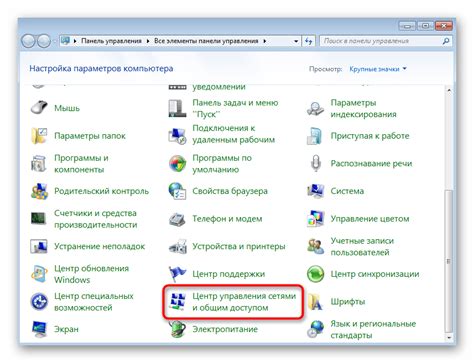Screen dimensions: 474x363
Task: Open Приступая к работе link text
Action: click(x=370, y=136)
